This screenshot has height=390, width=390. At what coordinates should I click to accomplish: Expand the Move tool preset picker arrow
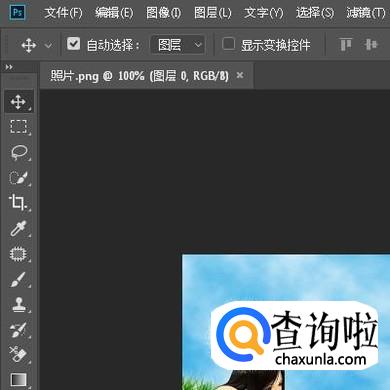[49, 45]
